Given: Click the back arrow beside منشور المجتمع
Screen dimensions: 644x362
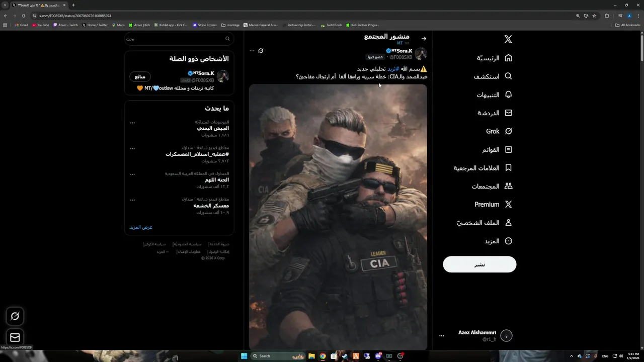Looking at the screenshot, I should pyautogui.click(x=424, y=39).
